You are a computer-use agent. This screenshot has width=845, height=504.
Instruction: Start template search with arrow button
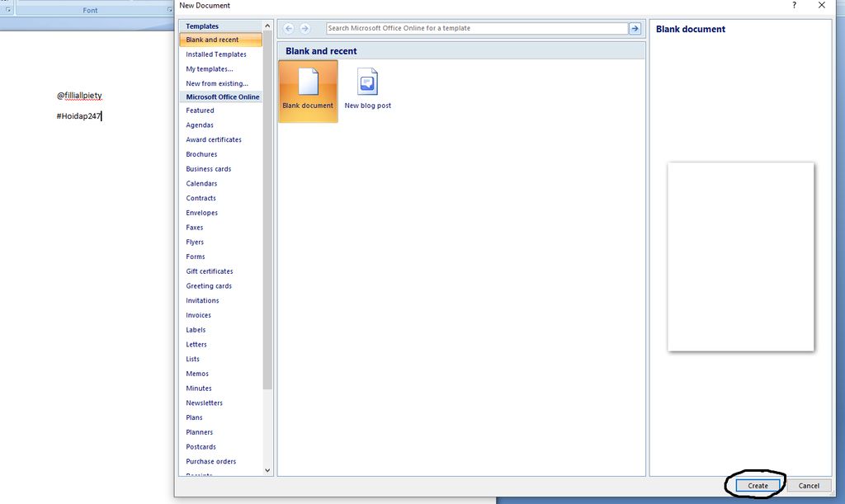635,28
